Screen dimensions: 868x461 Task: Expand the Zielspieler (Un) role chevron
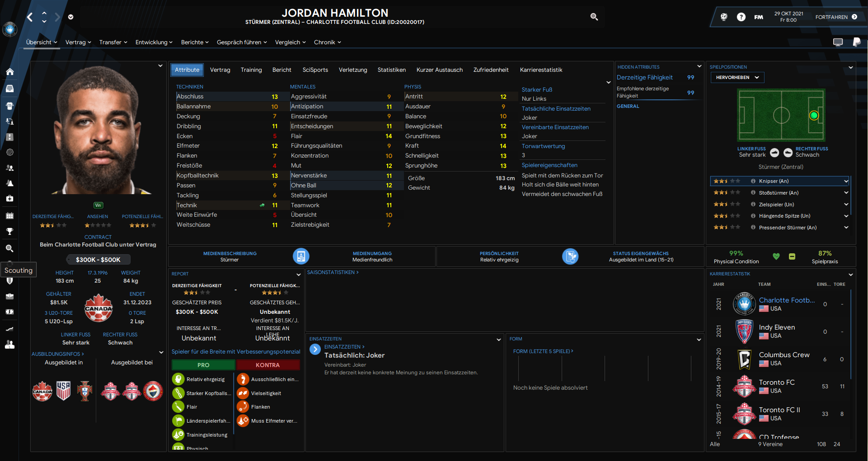tap(846, 204)
